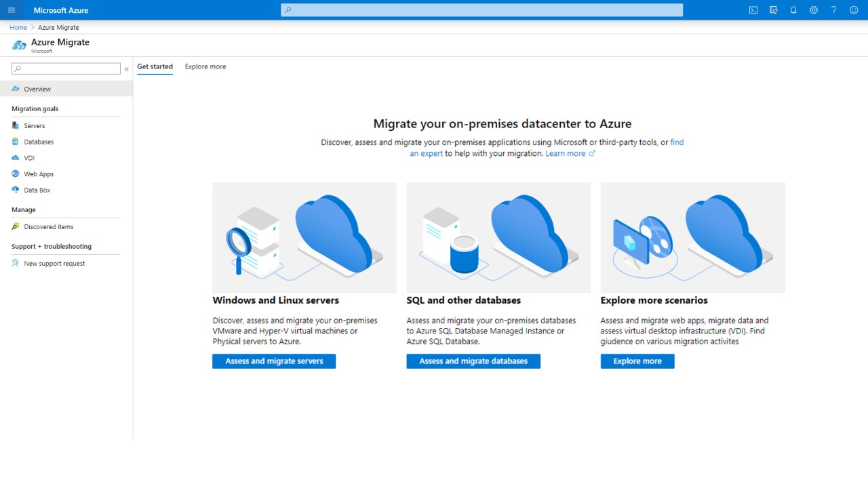
Task: Collapse the sidebar with the double chevron
Action: [x=127, y=69]
